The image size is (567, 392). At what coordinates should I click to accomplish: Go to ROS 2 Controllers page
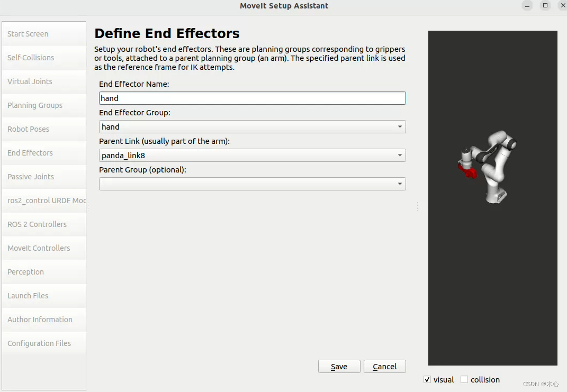(x=44, y=225)
